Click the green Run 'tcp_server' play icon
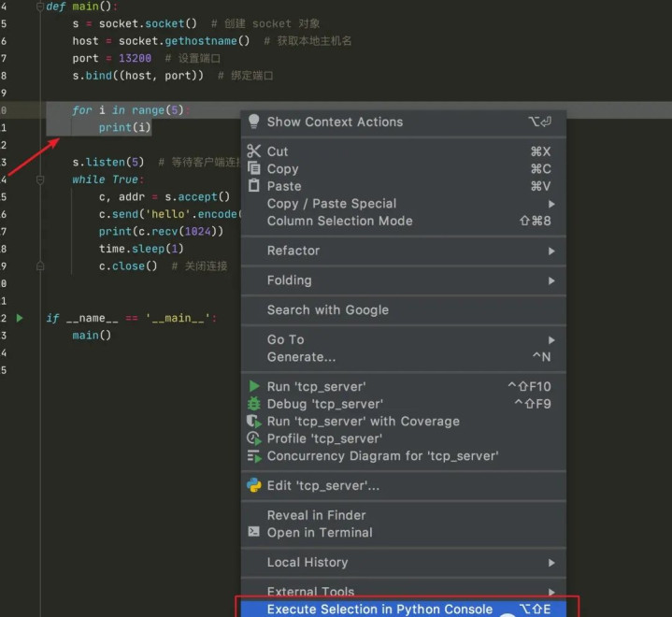Screen dimensions: 672x617 [x=253, y=386]
